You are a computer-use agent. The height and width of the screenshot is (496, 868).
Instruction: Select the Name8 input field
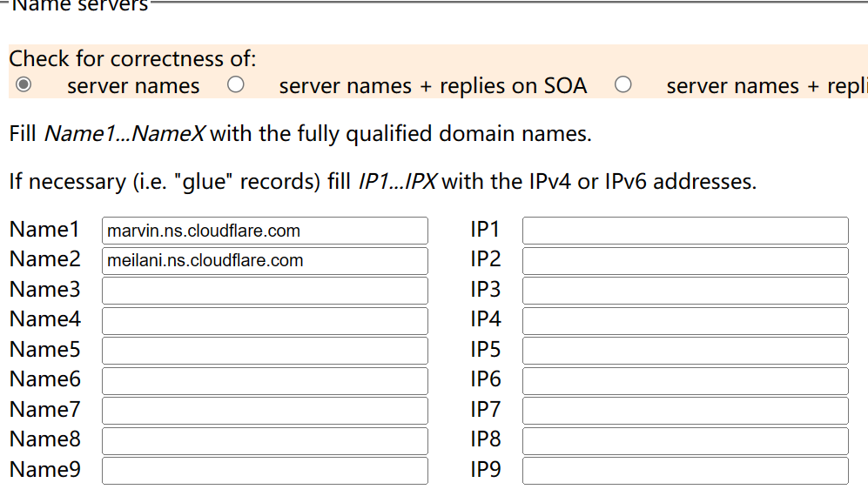pyautogui.click(x=265, y=440)
